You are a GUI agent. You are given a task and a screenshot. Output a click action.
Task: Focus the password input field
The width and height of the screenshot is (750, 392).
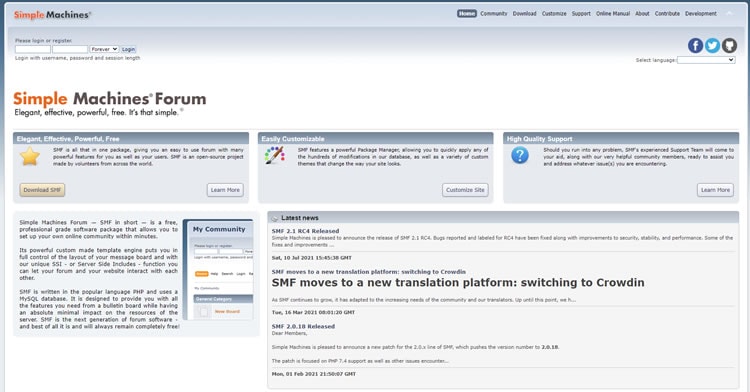70,49
